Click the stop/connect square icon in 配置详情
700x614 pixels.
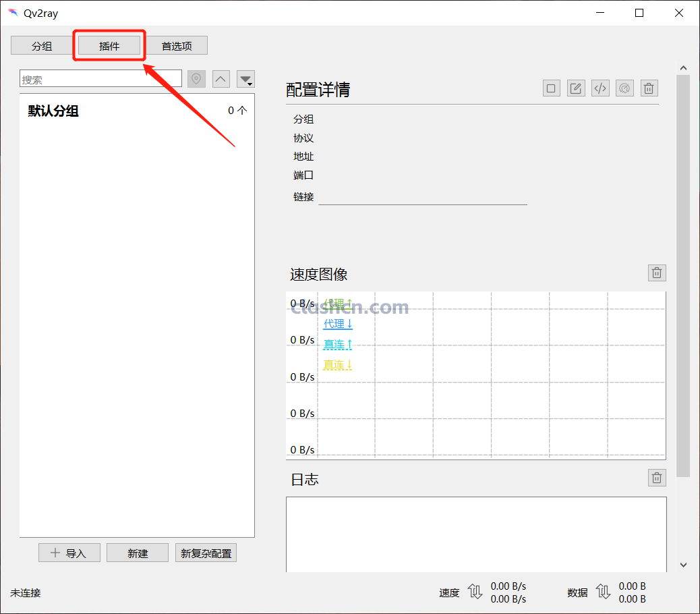(552, 88)
